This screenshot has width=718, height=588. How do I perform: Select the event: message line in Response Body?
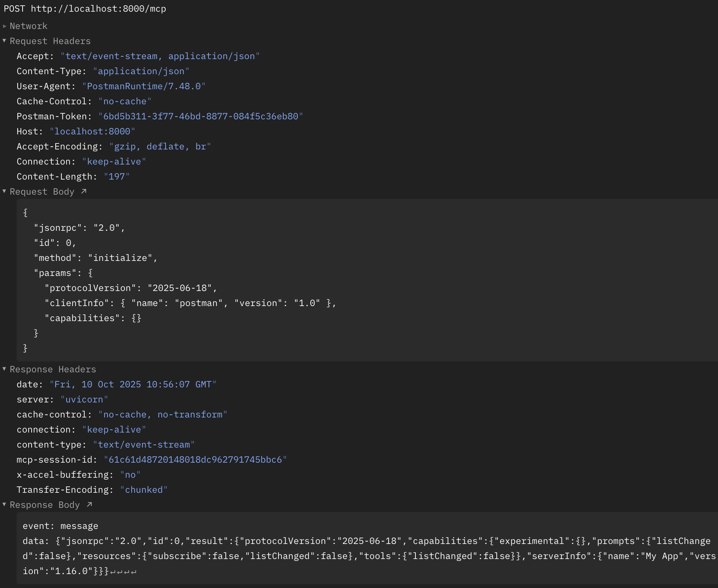[x=60, y=526]
